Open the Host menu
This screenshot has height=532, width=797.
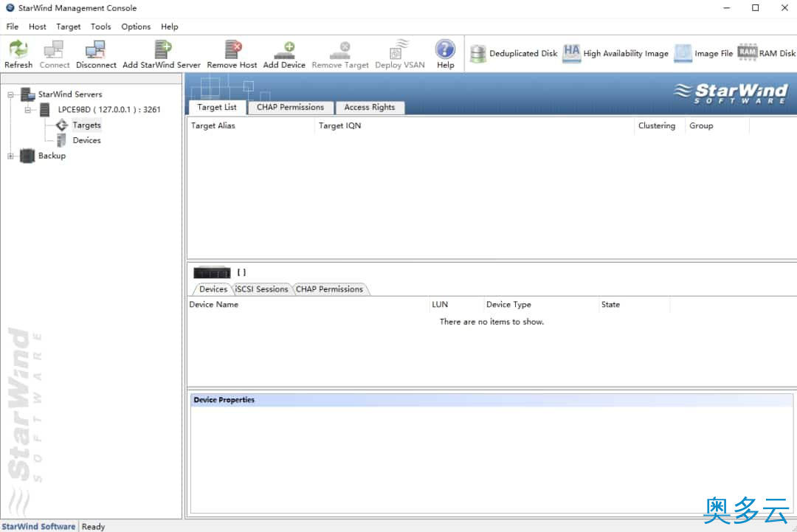[x=37, y=27]
